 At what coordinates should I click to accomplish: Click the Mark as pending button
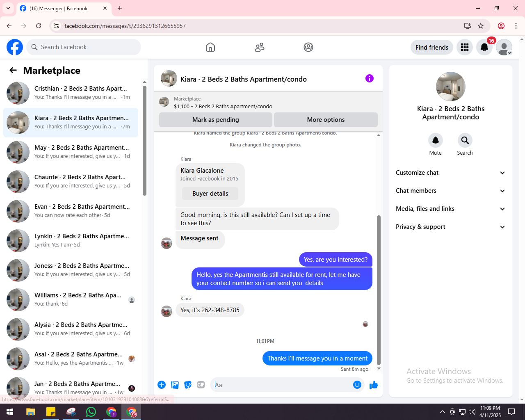coord(216,120)
